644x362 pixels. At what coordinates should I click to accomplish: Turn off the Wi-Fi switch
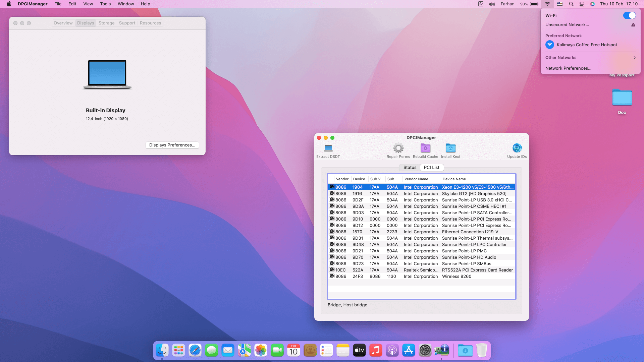pyautogui.click(x=629, y=15)
